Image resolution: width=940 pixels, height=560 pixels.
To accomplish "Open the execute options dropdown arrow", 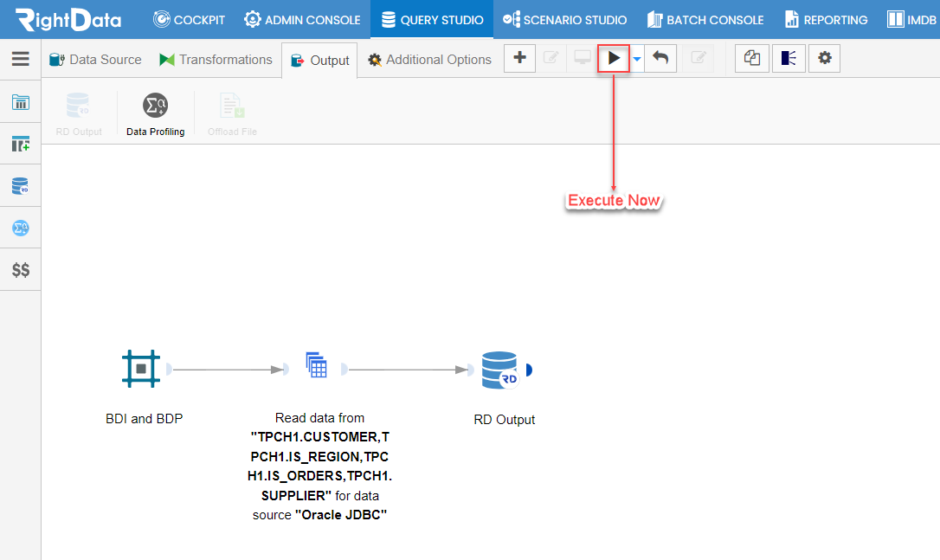I will click(635, 61).
